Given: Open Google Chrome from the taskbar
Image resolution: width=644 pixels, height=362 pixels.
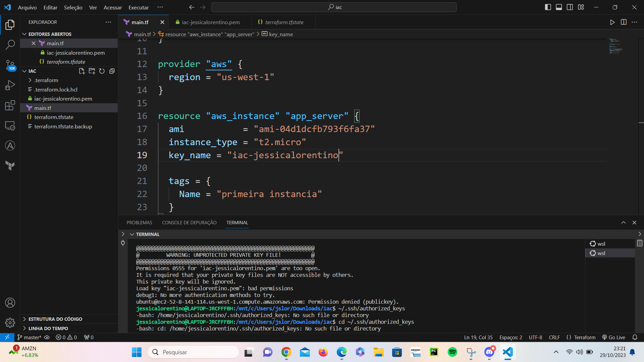Looking at the screenshot, I should pos(286,352).
